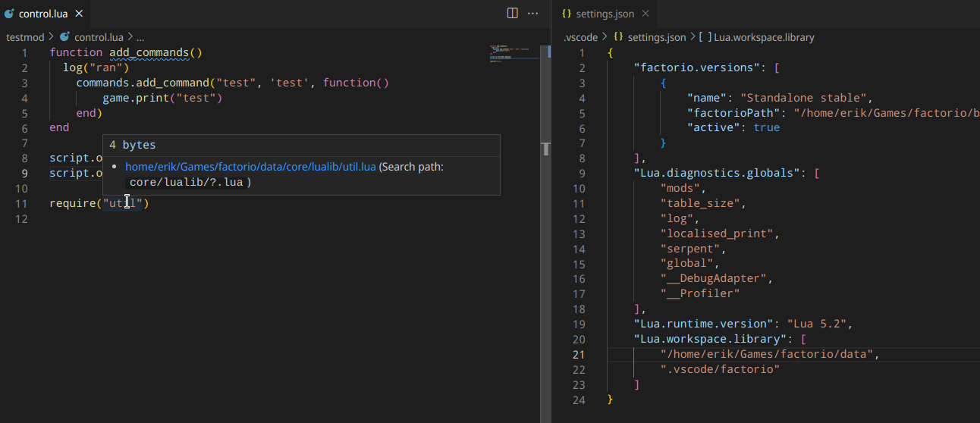The width and height of the screenshot is (980, 423).
Task: Place cursor in log("ran") line
Action: click(x=96, y=67)
